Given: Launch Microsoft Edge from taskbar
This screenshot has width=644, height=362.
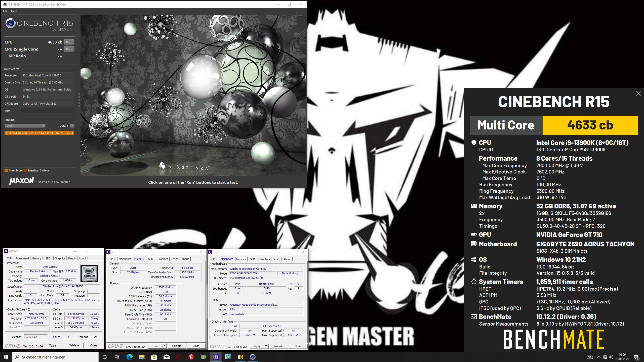Looking at the screenshot, I should [x=129, y=357].
